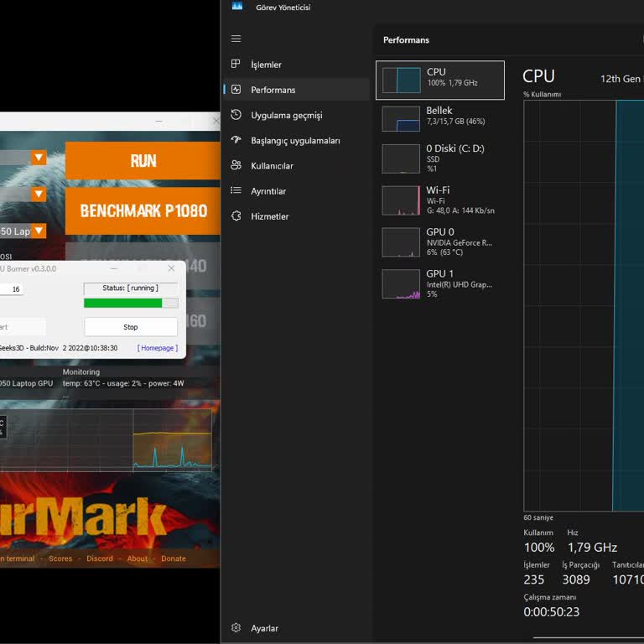Select the Bellek memory performance item
Viewport: 644px width, 644px height.
440,118
